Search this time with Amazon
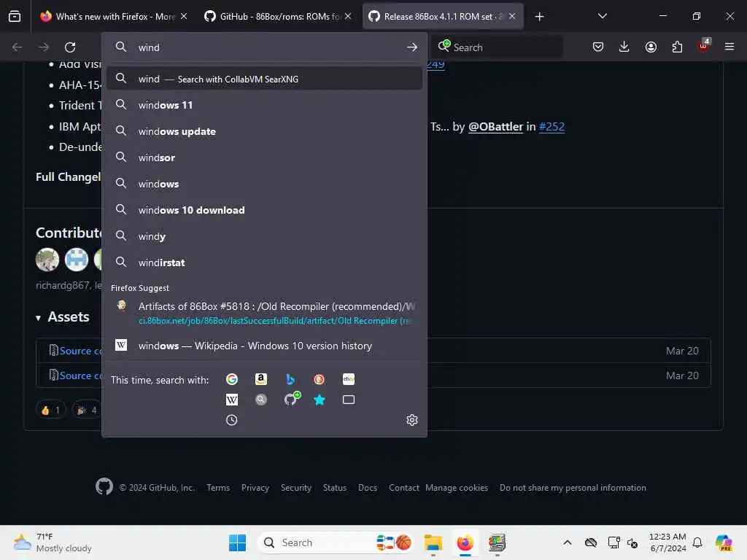The image size is (747, 560). (261, 379)
